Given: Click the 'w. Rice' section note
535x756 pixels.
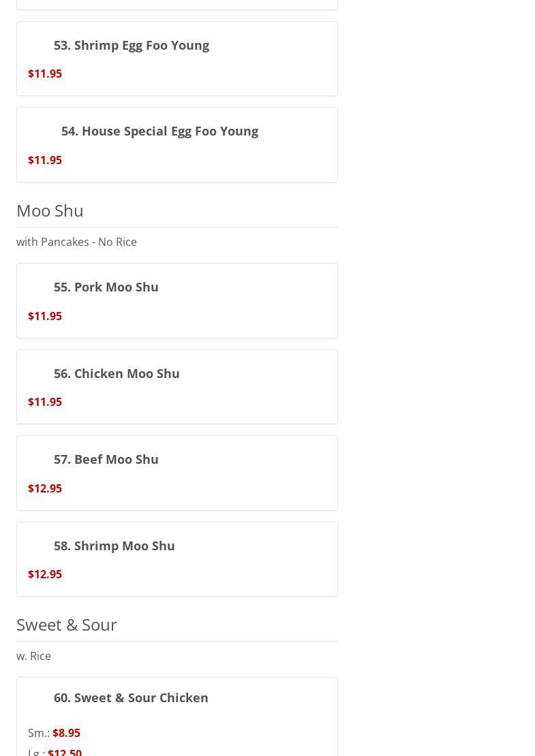Looking at the screenshot, I should (x=33, y=656).
